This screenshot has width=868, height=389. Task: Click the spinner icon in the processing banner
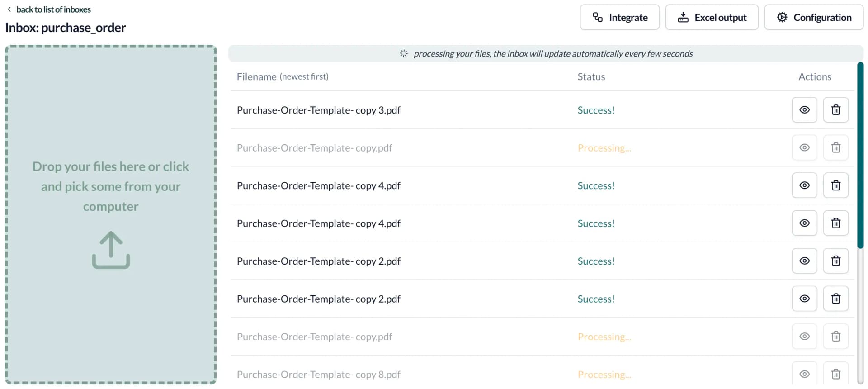pyautogui.click(x=403, y=53)
